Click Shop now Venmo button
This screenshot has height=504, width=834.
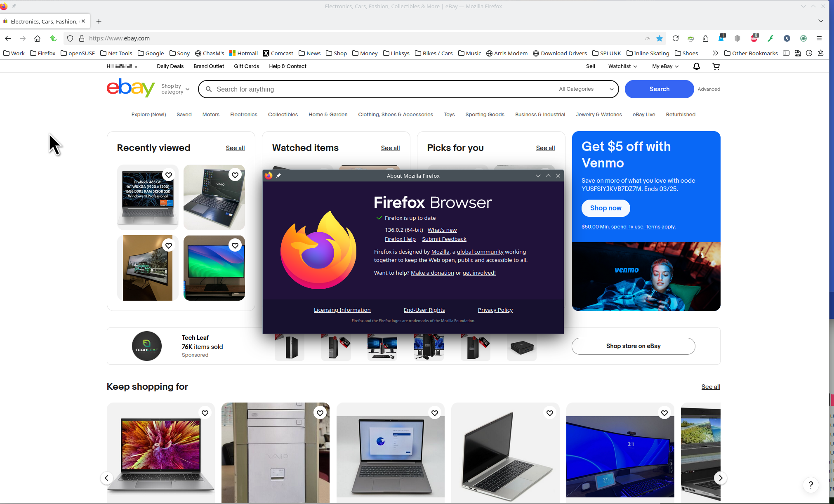(605, 208)
